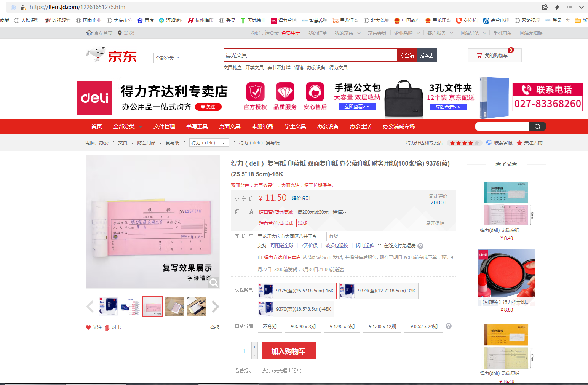Click the star 关注店铺 icon

click(x=519, y=143)
